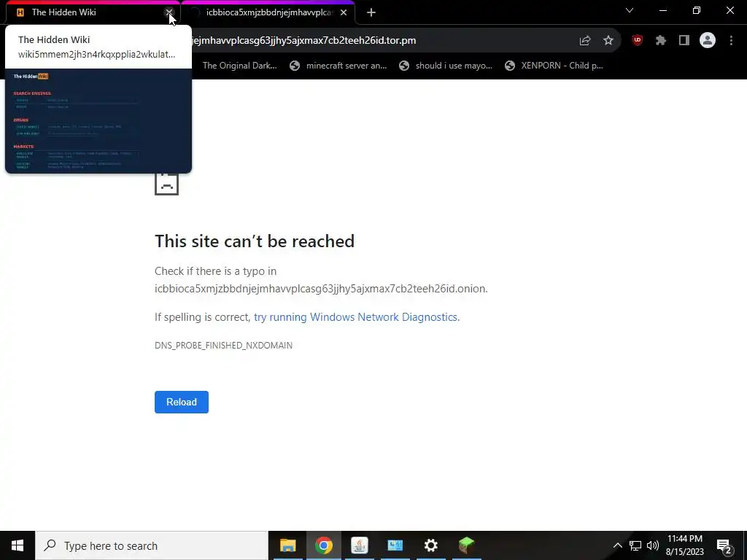Open the uBlock Origin extension
Image resolution: width=747 pixels, height=560 pixels.
pos(638,41)
